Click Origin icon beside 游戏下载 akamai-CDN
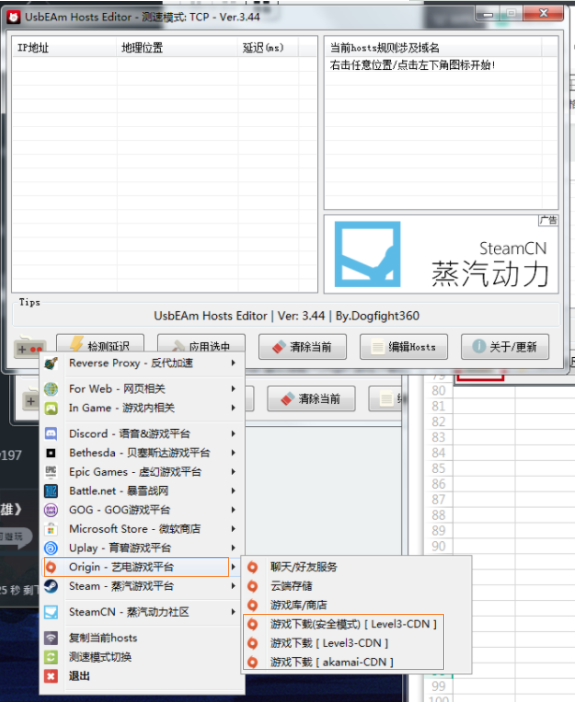This screenshot has width=587, height=702. point(253,662)
